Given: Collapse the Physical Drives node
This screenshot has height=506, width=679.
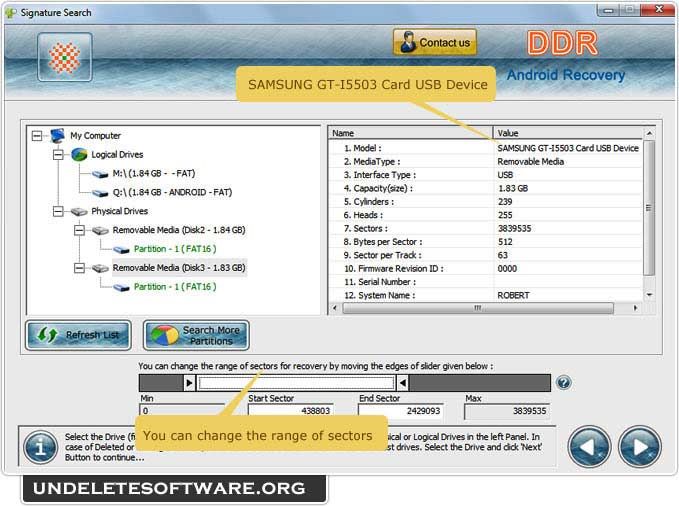Looking at the screenshot, I should 58,212.
